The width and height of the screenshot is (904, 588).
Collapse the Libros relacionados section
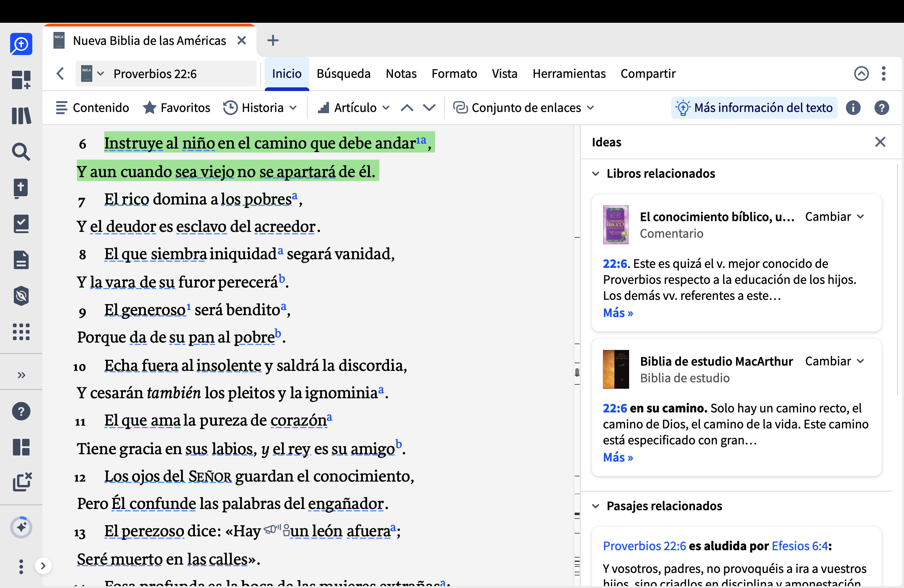596,173
